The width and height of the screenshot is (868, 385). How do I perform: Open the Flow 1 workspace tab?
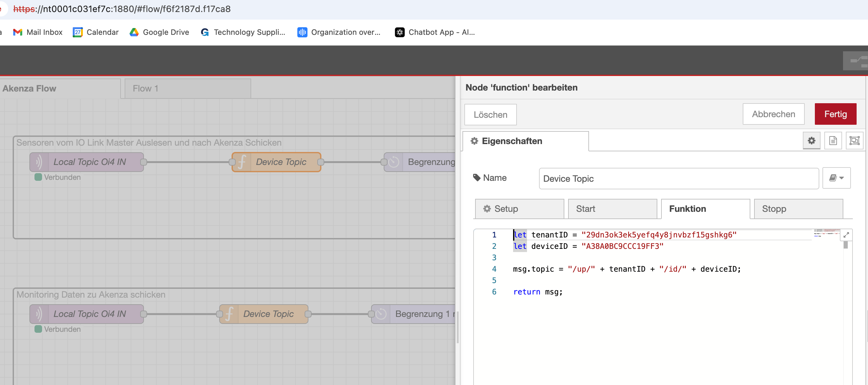tap(187, 89)
